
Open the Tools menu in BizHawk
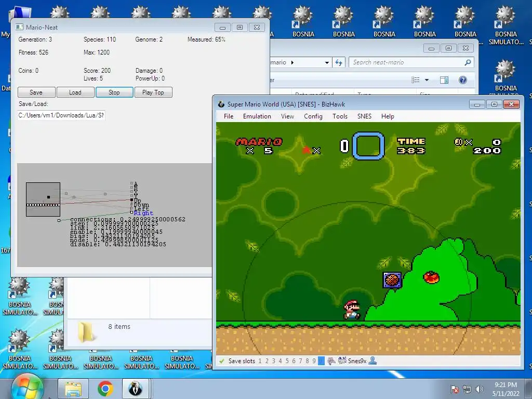click(340, 116)
